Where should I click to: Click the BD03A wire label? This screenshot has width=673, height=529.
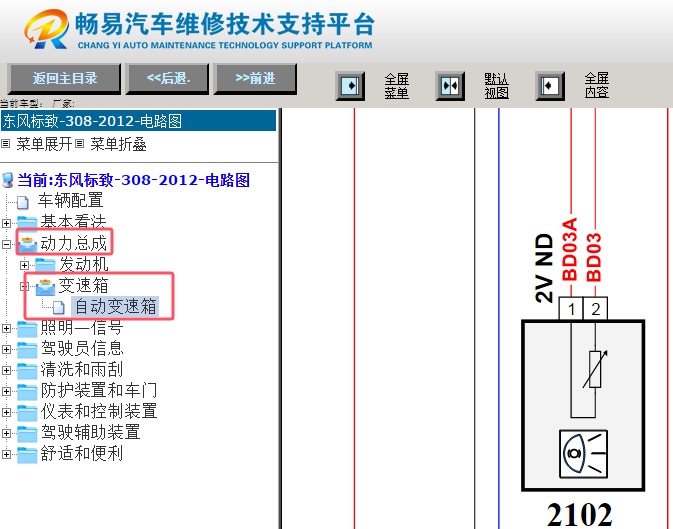click(x=570, y=250)
